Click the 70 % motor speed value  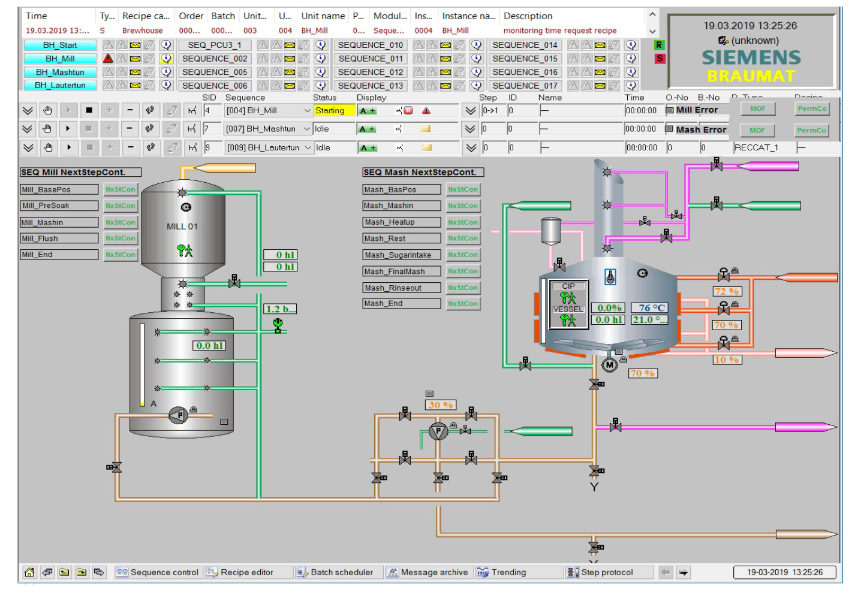click(x=642, y=373)
